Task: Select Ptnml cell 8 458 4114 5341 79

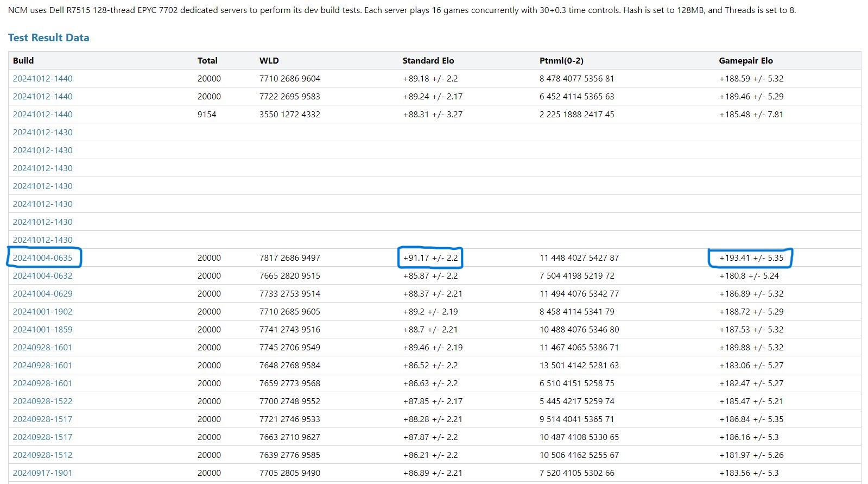Action: point(577,311)
